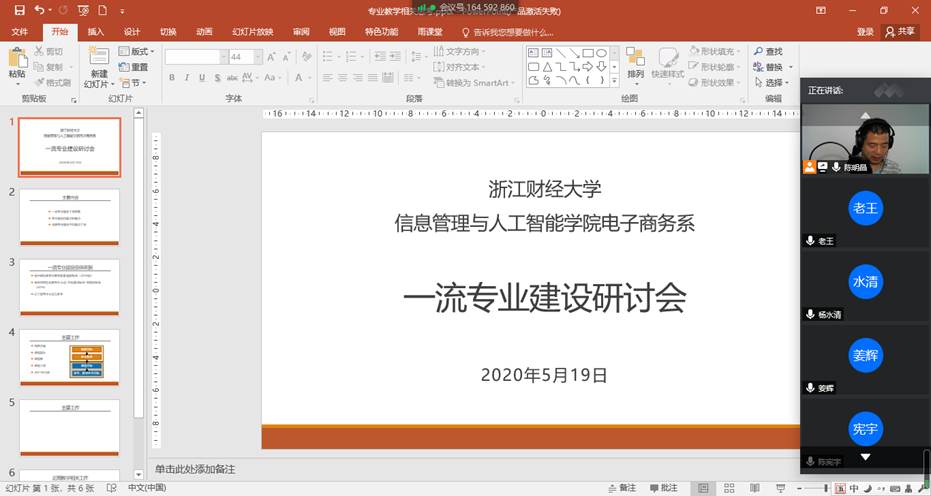Toggle Comments pane in status bar
931x496 pixels.
[662, 488]
